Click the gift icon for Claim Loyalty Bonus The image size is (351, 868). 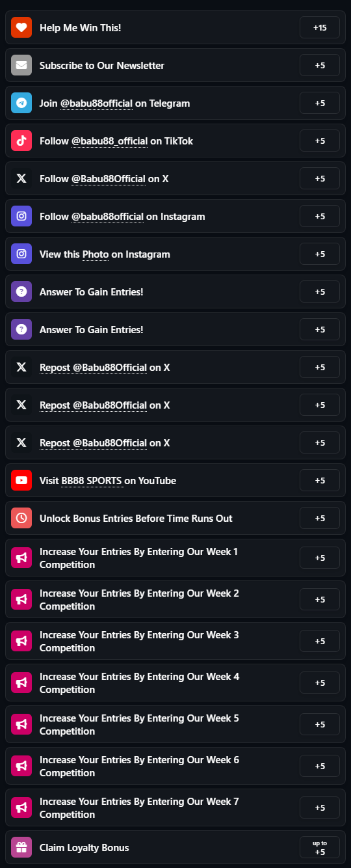click(21, 847)
